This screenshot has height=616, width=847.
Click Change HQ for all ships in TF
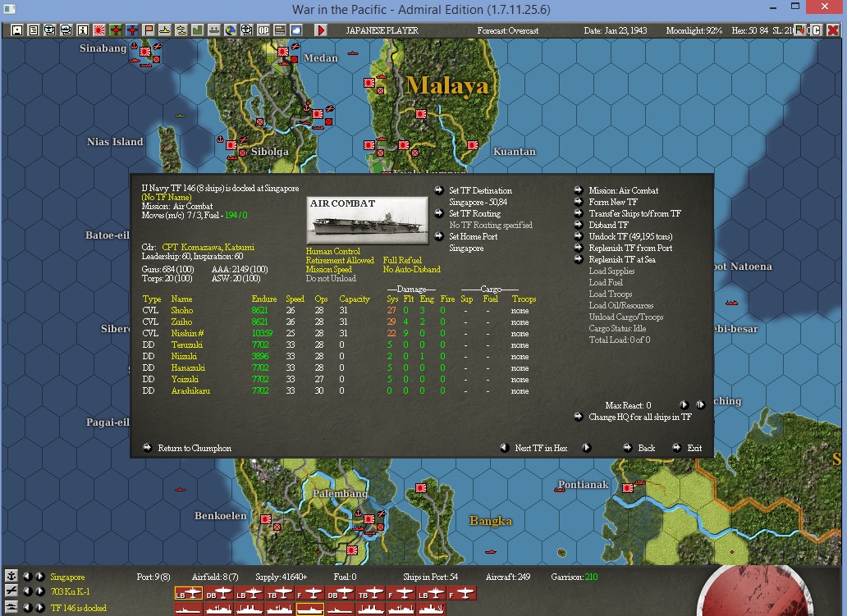pos(640,417)
